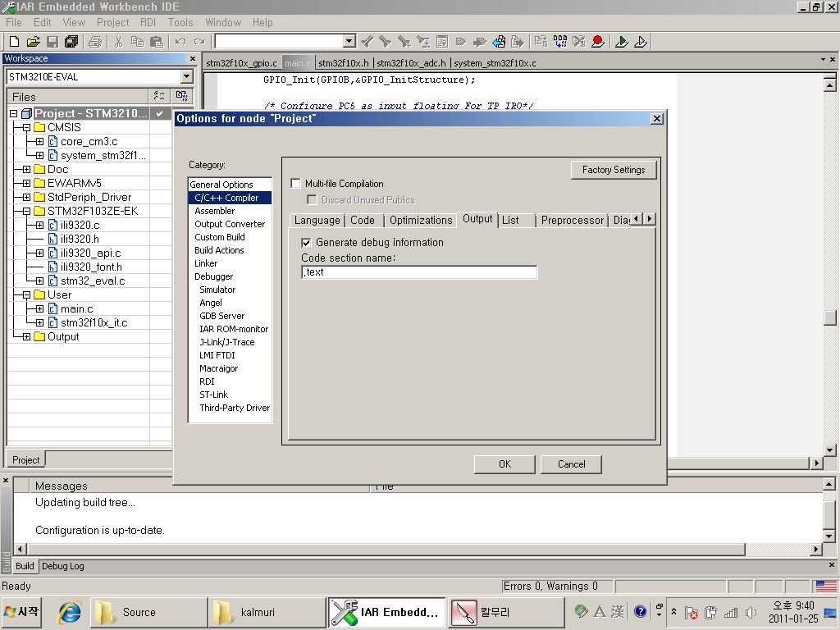
Task: Click the Make build toolbar icon
Action: tap(559, 41)
